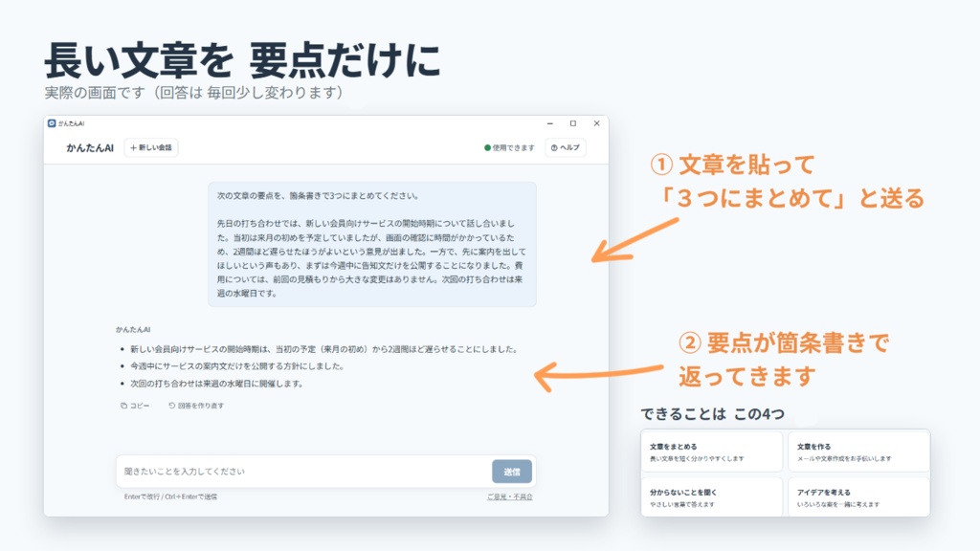The height and width of the screenshot is (551, 980).
Task: Send the message with 送信 button
Action: [512, 472]
